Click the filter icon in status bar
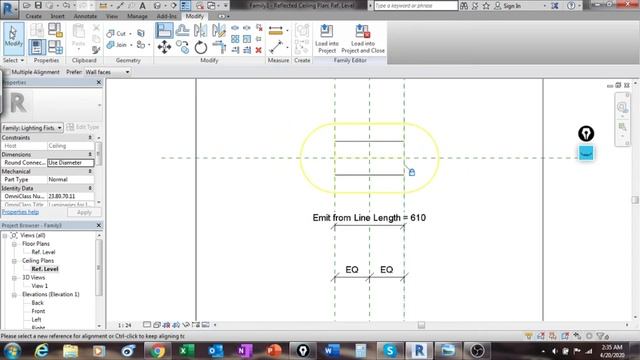Screen dimensions: 640x360 [x=600, y=336]
